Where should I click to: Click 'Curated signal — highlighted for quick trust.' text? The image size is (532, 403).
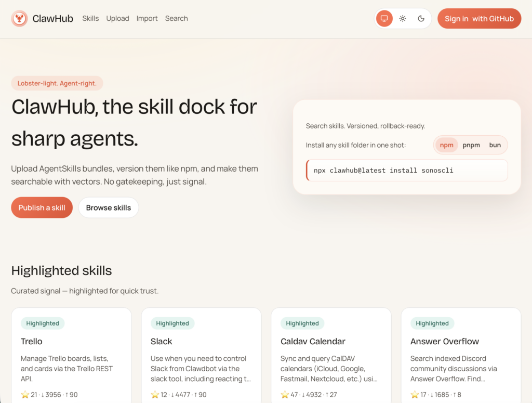click(x=85, y=291)
